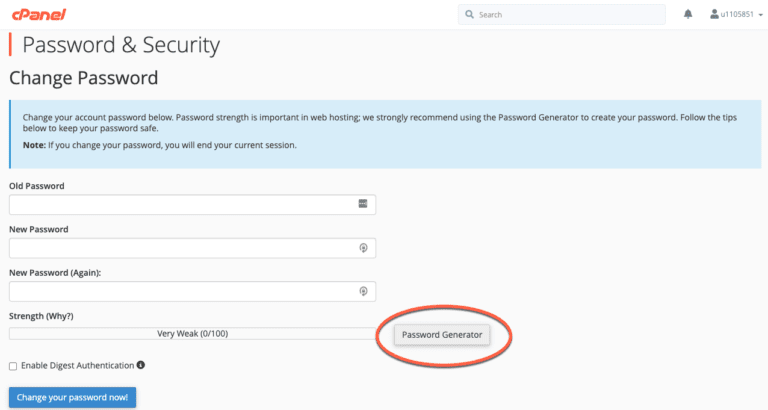This screenshot has width=768, height=410.
Task: Click the New Password (Again): label
Action: click(55, 272)
